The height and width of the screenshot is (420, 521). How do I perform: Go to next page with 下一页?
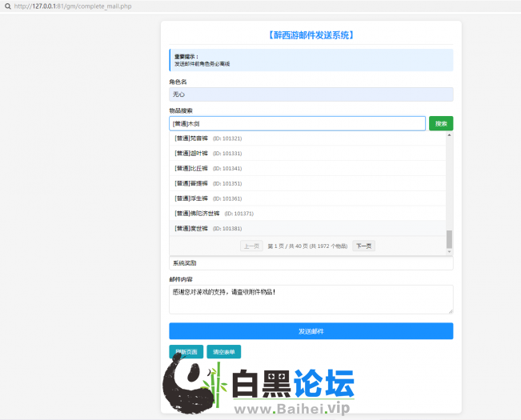[363, 246]
